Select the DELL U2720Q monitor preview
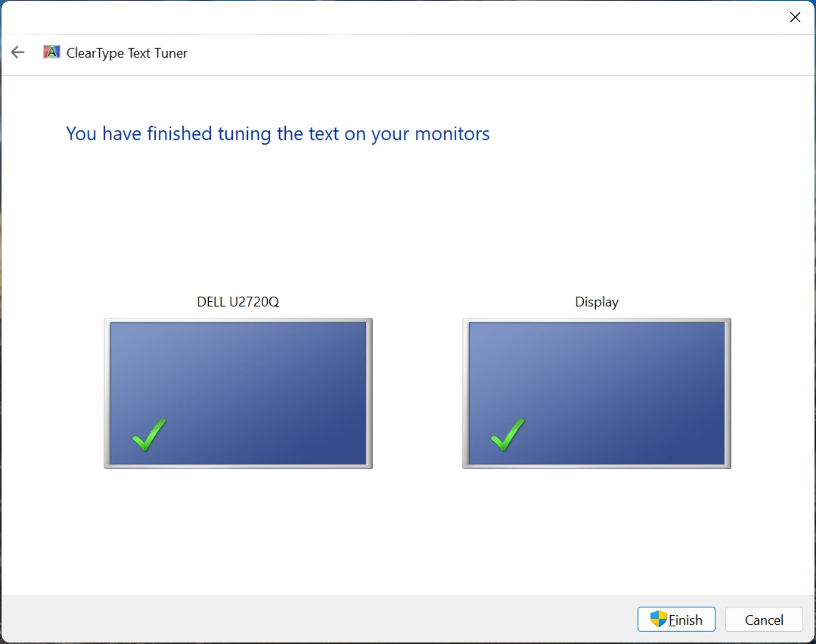 pyautogui.click(x=237, y=393)
